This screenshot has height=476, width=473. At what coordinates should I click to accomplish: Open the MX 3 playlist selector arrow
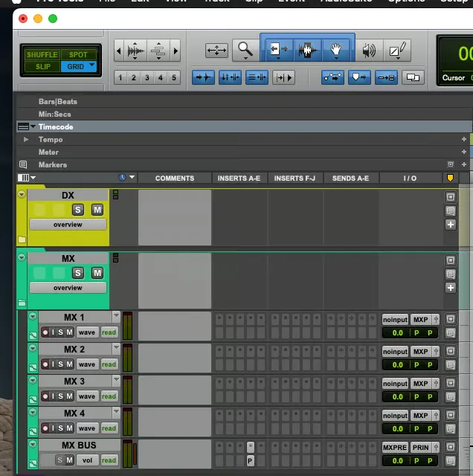coord(116,380)
